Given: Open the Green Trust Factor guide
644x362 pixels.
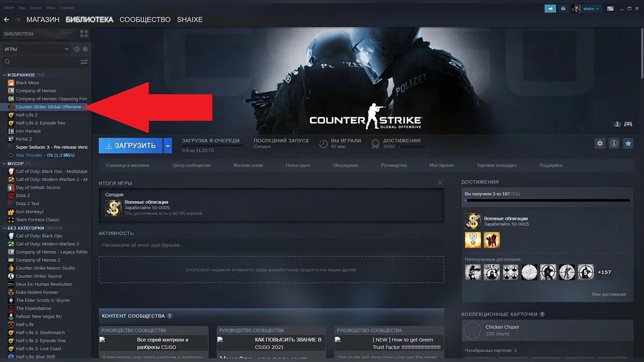Looking at the screenshot, I should point(389,342).
